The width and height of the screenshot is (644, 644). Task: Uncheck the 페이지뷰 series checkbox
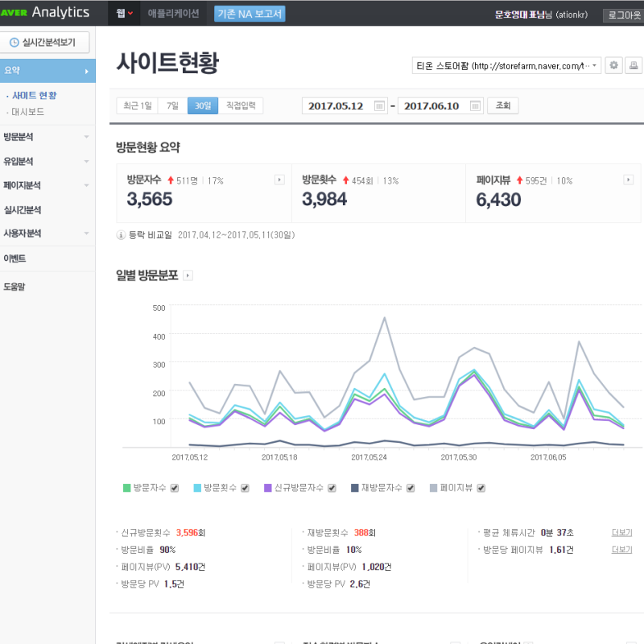pyautogui.click(x=481, y=488)
